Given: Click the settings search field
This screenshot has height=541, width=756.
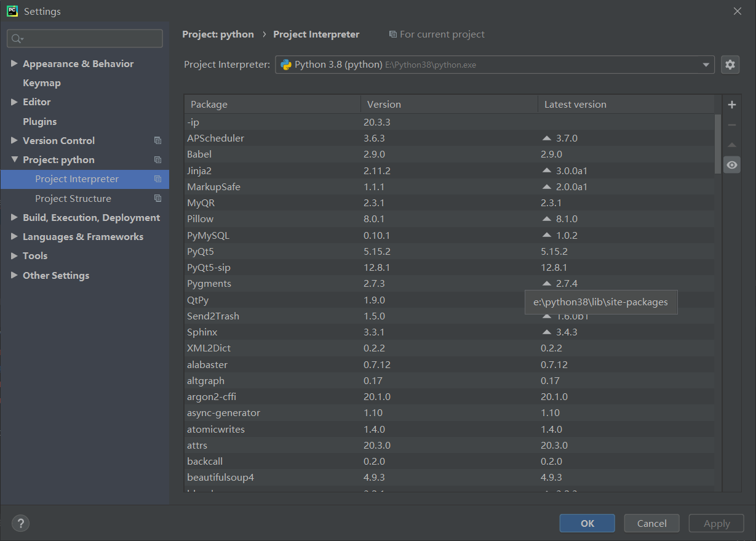Looking at the screenshot, I should 85,38.
